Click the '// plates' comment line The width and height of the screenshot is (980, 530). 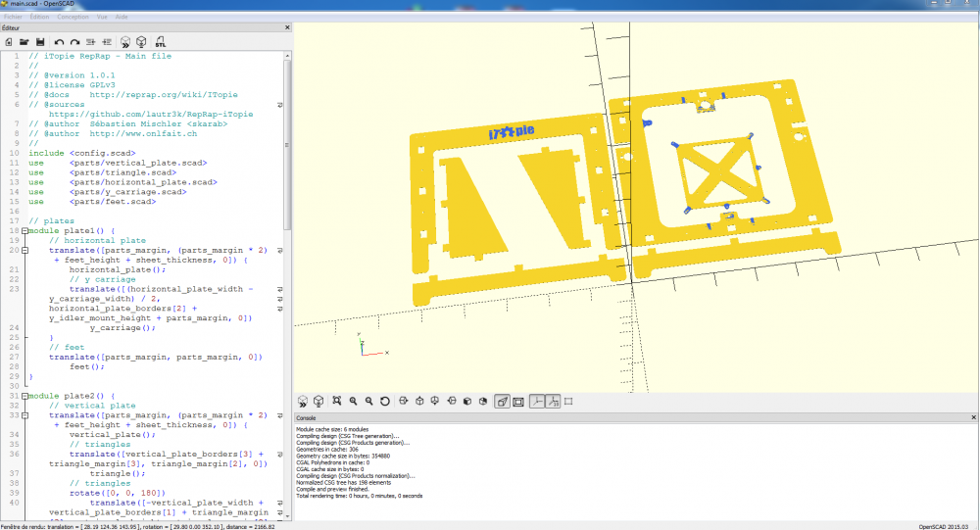pyautogui.click(x=51, y=220)
